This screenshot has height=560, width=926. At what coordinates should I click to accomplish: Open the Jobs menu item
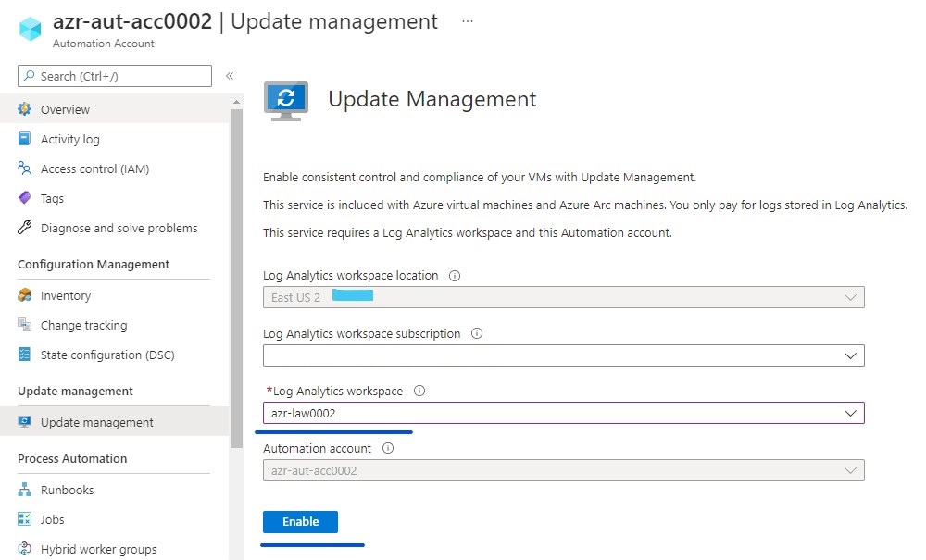pyautogui.click(x=53, y=519)
